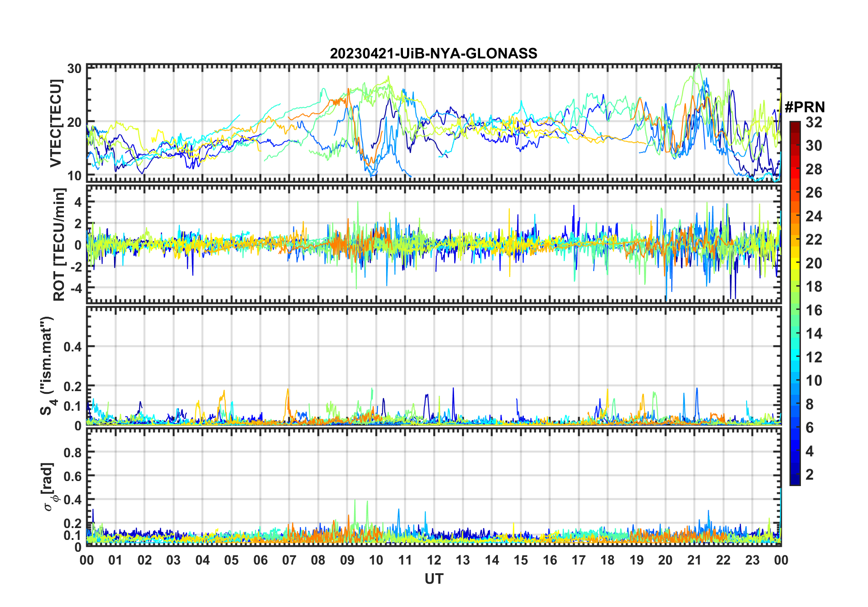Select the S4 ("ism.mat") axis label
Viewport: 868px width, 607px height.
[x=47, y=366]
